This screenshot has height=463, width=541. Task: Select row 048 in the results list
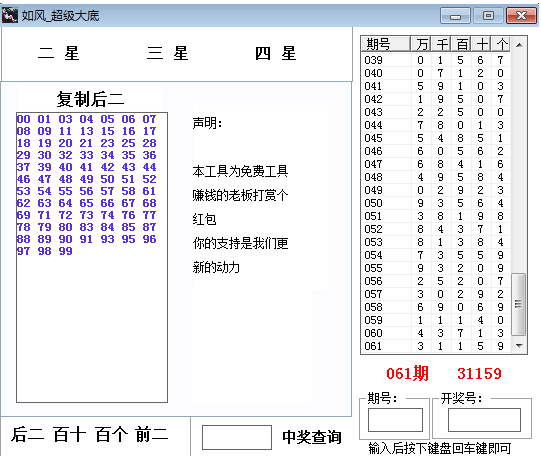pos(436,177)
